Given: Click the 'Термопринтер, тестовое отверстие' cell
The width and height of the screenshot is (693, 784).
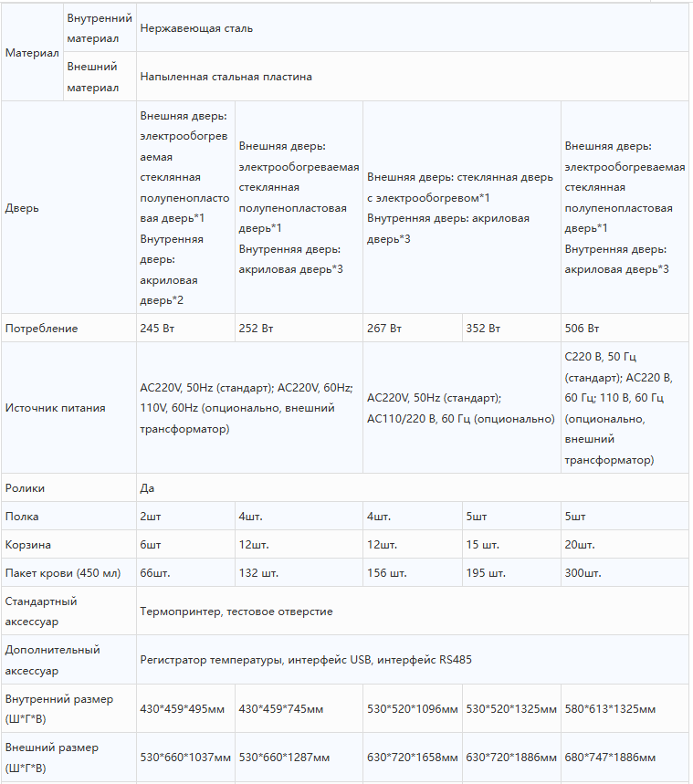Looking at the screenshot, I should (413, 611).
